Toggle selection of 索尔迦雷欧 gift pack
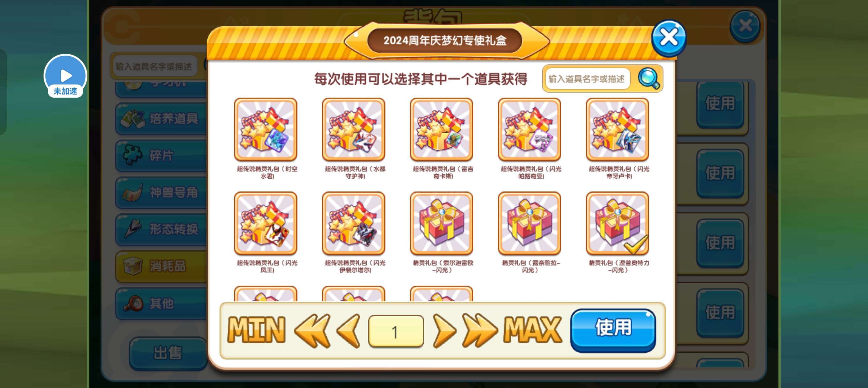 click(x=442, y=223)
